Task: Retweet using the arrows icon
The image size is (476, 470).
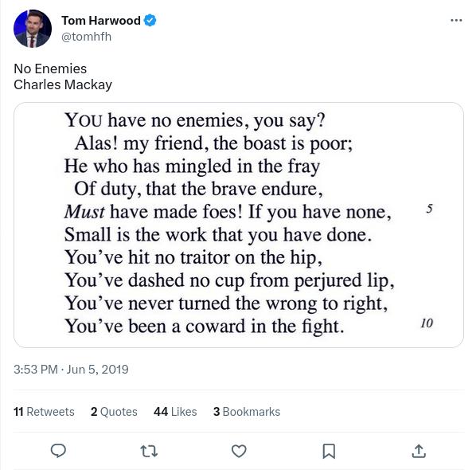Action: tap(149, 451)
